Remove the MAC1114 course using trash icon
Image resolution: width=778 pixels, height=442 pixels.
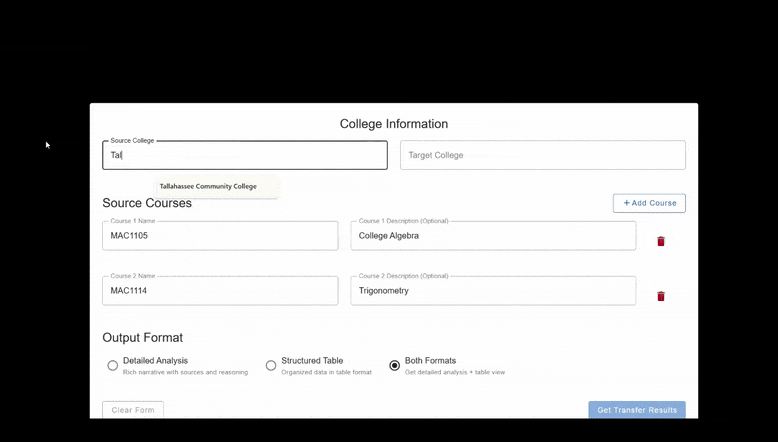click(x=660, y=296)
